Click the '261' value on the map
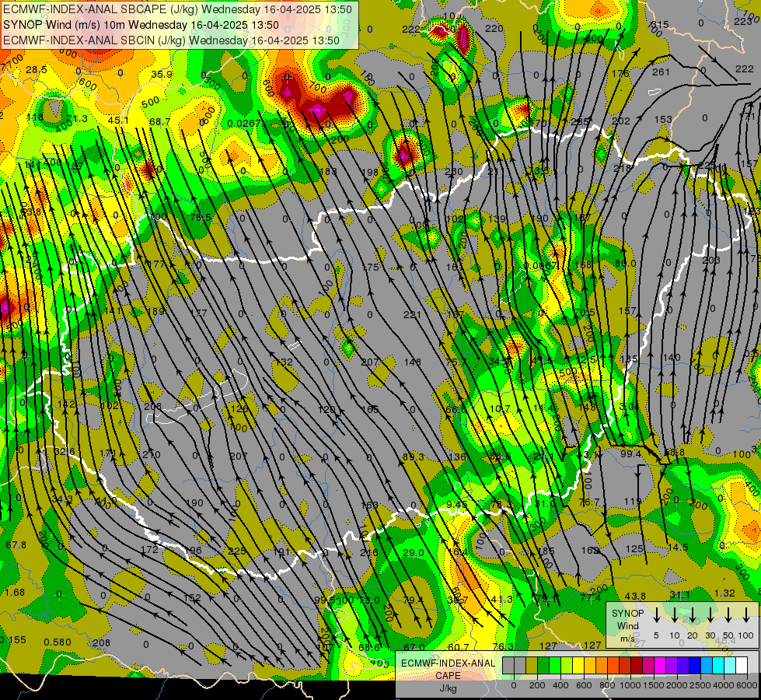This screenshot has width=761, height=700. pos(661,72)
